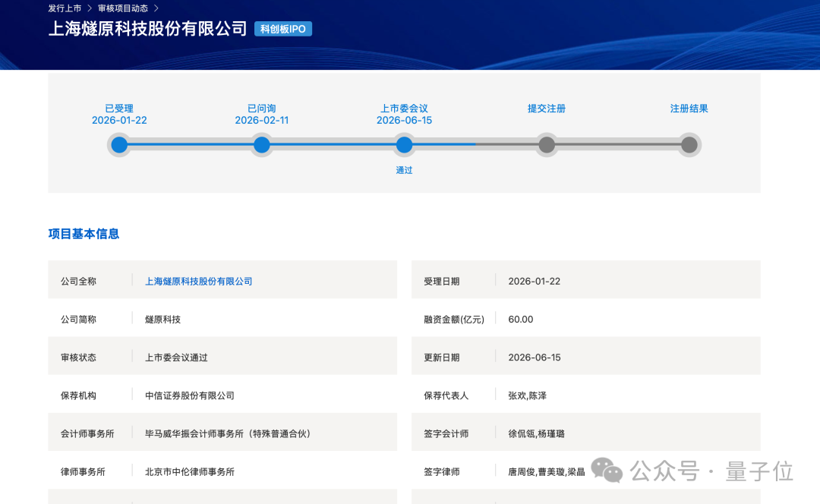Click the 2026-06-15 value in 更新日期 row

535,358
